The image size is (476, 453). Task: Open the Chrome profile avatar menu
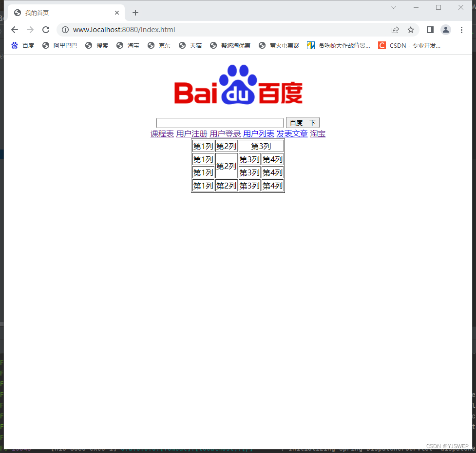click(x=446, y=30)
